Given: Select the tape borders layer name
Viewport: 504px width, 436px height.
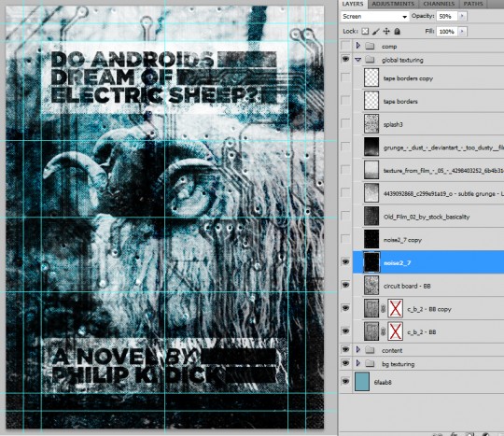Looking at the screenshot, I should (400, 102).
